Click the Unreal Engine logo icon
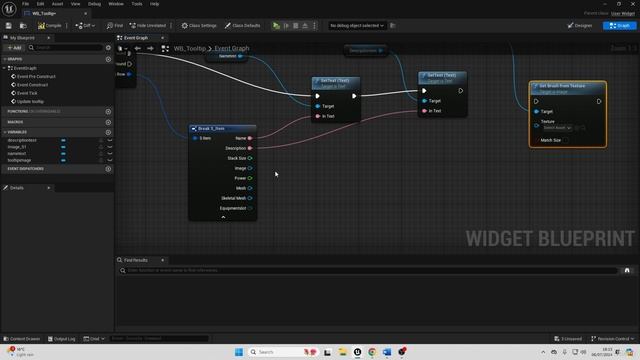This screenshot has height=360, width=640. click(x=9, y=9)
